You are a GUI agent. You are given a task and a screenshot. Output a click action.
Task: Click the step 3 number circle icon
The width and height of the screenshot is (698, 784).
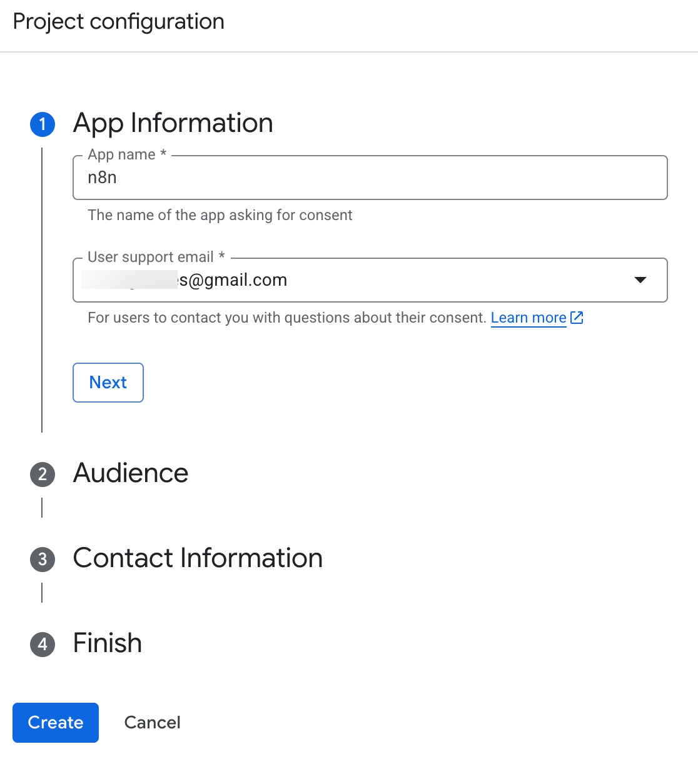click(43, 559)
